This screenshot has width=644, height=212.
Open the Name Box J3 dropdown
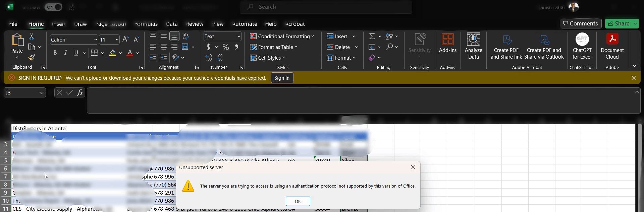click(42, 93)
